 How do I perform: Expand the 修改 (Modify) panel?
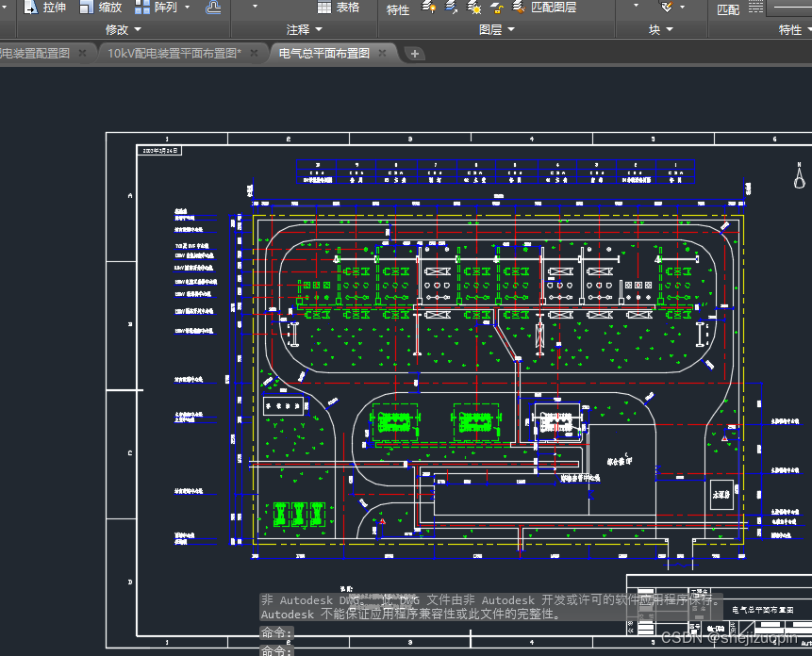point(123,29)
